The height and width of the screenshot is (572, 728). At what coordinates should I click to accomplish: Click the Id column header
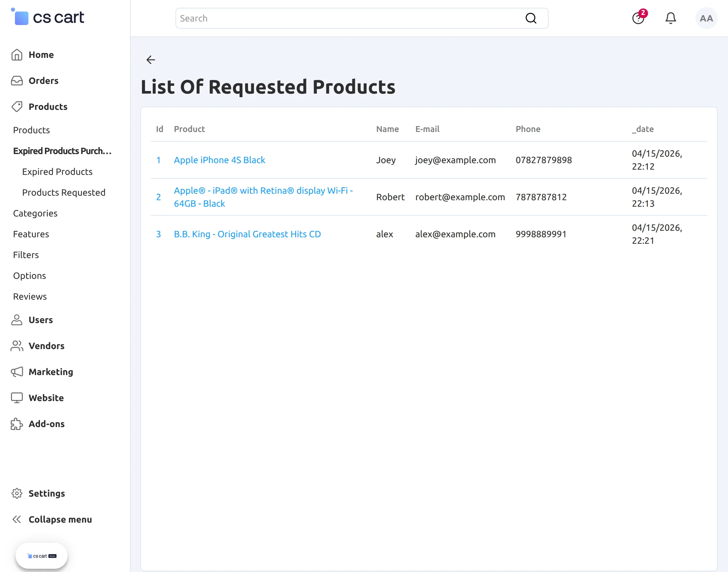tap(159, 129)
